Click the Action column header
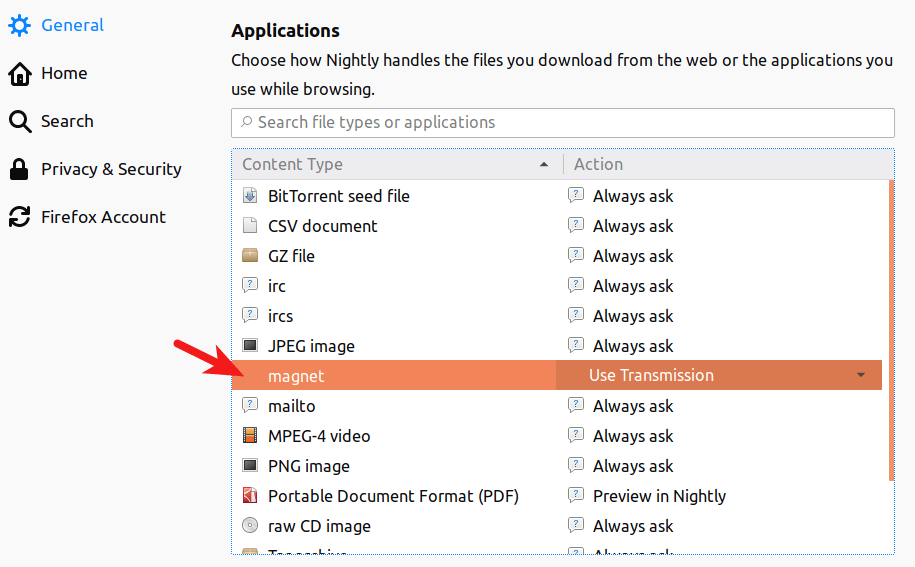This screenshot has width=915, height=567. click(598, 165)
